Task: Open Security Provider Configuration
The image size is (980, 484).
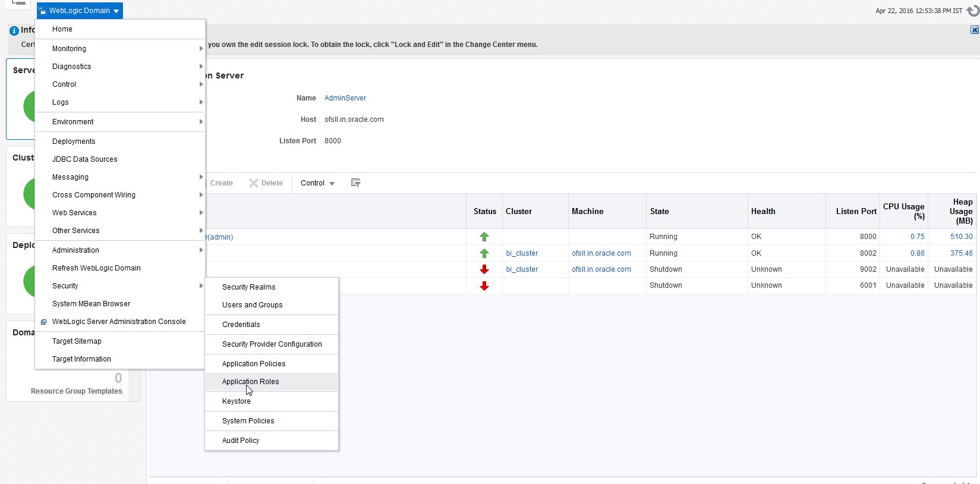Action: pyautogui.click(x=272, y=344)
